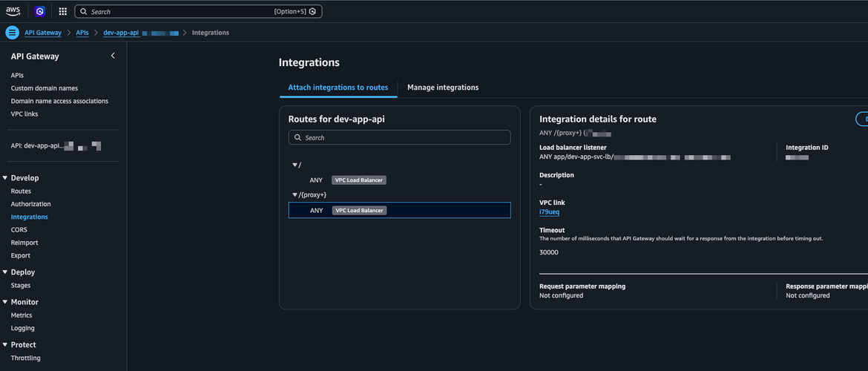868x371 pixels.
Task: Click the partially visible button in Integration details
Action: (x=862, y=119)
